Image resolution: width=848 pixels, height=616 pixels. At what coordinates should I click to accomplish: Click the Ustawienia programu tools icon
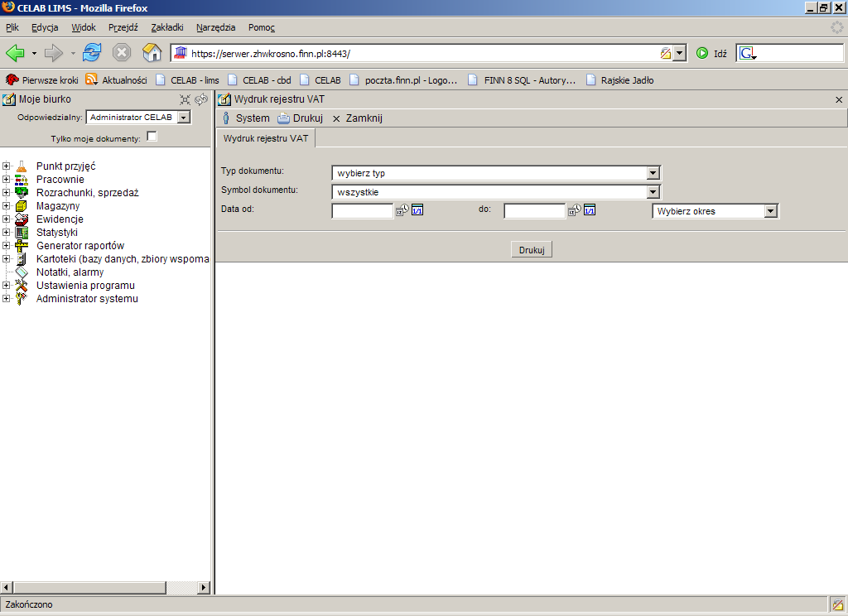[21, 285]
